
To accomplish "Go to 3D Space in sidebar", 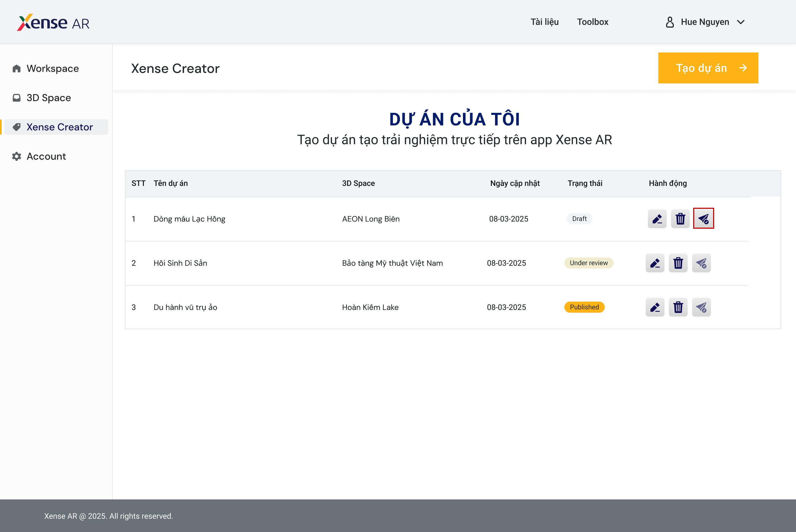I will (49, 98).
